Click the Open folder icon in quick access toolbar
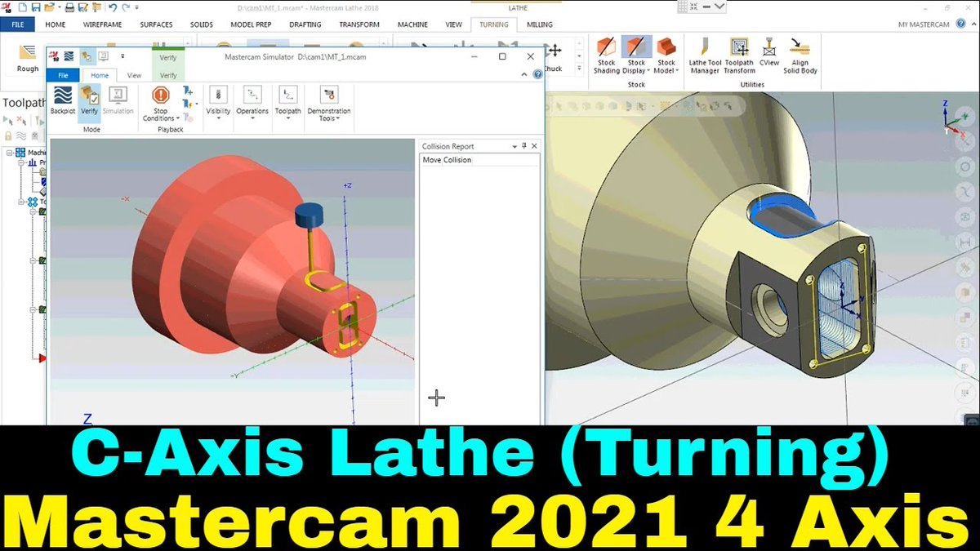The width and height of the screenshot is (980, 551). point(50,7)
